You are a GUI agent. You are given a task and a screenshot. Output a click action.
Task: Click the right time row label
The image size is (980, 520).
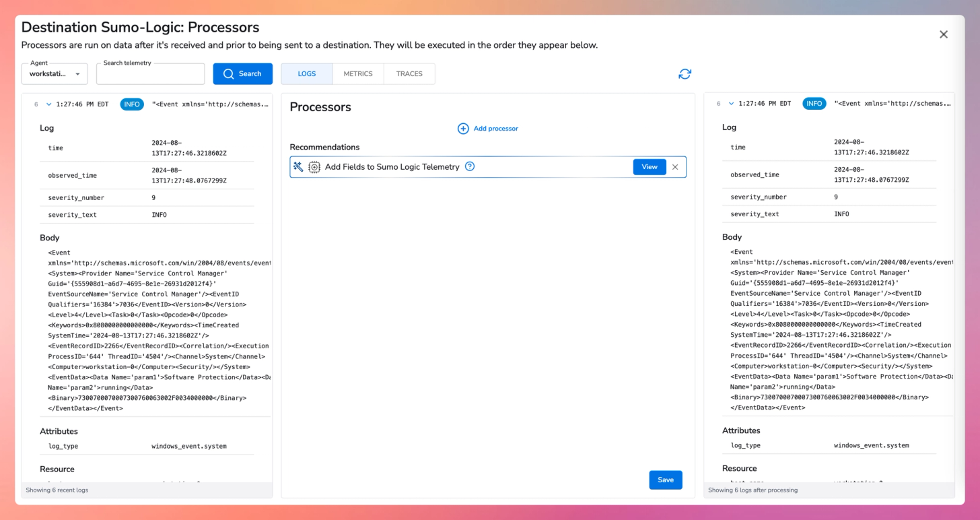738,148
